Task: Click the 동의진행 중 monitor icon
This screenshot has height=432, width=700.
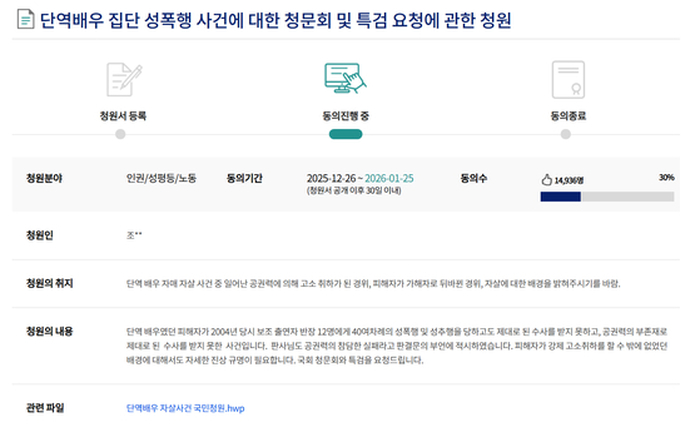Action: (345, 78)
